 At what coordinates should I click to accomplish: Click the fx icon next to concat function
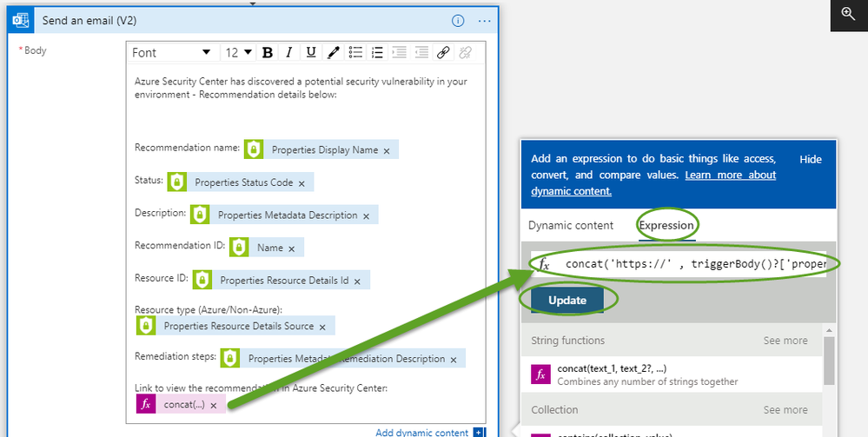click(540, 375)
